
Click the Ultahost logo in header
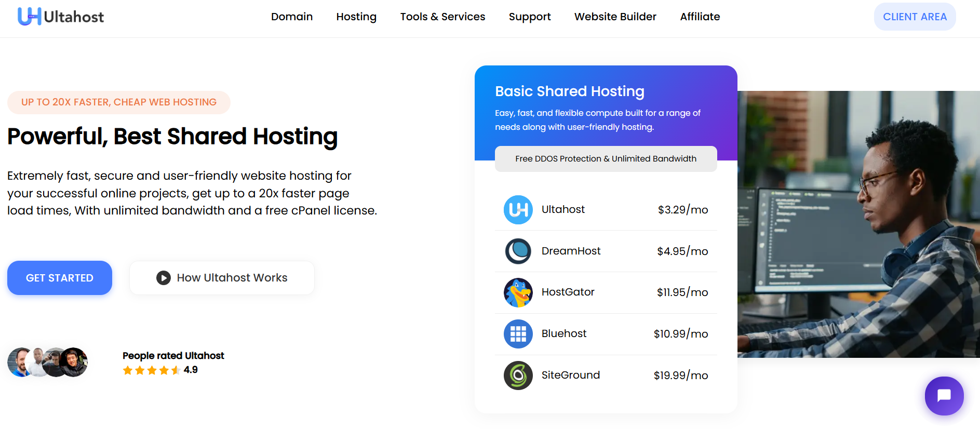pos(61,17)
